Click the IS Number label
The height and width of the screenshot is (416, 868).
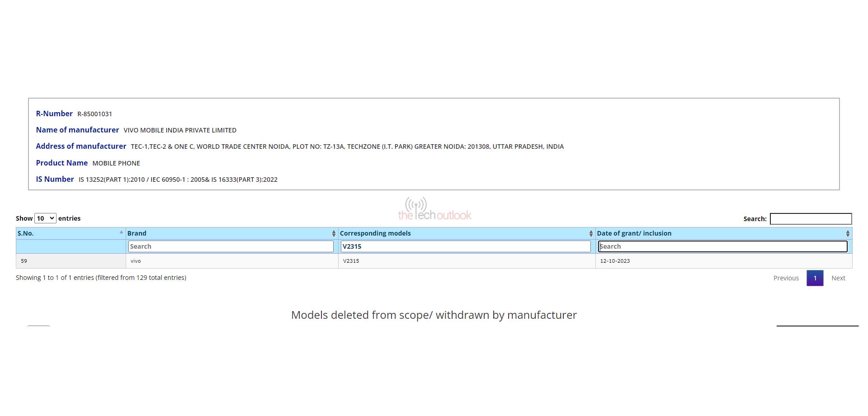[55, 179]
